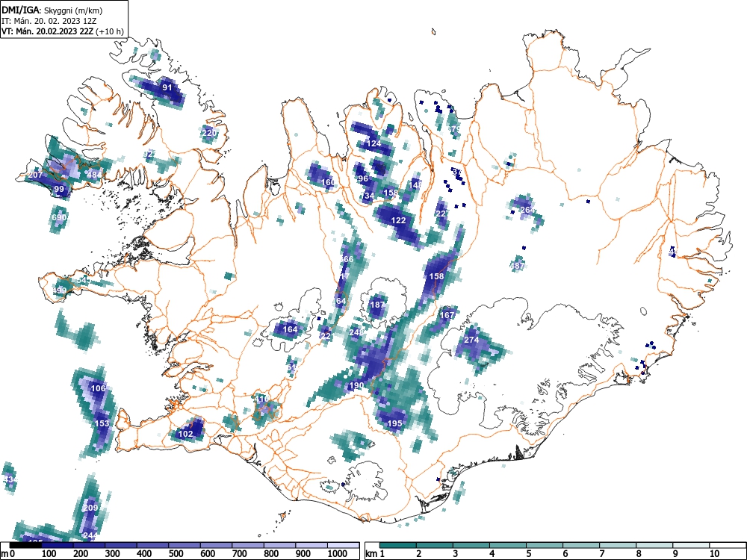The width and height of the screenshot is (747, 560).
Task: Click the "134" map value
Action: [x=368, y=196]
